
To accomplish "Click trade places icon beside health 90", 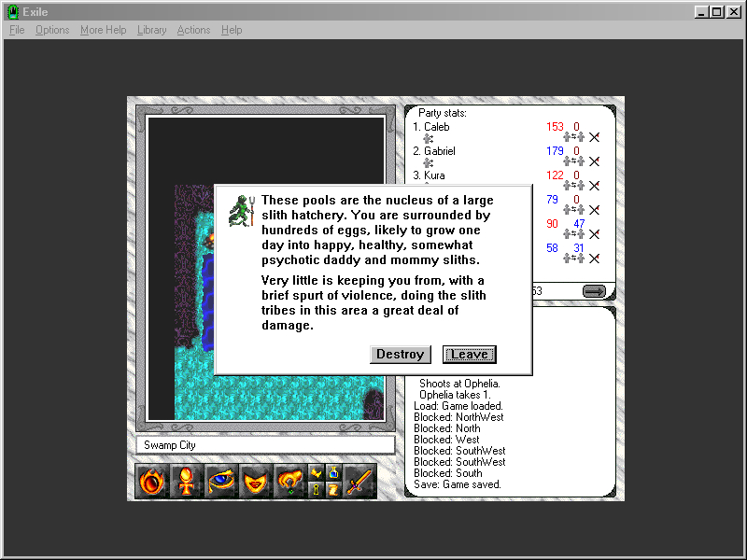I will tap(573, 234).
